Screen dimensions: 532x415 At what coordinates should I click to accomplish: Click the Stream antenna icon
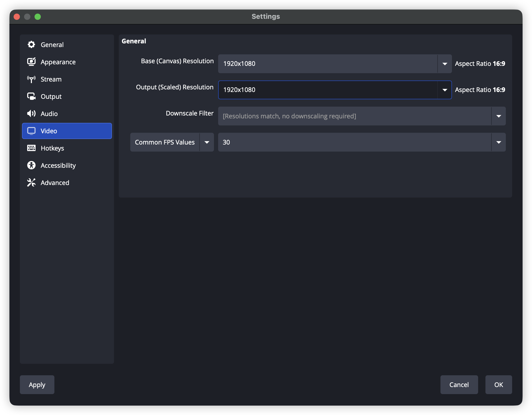coord(31,79)
